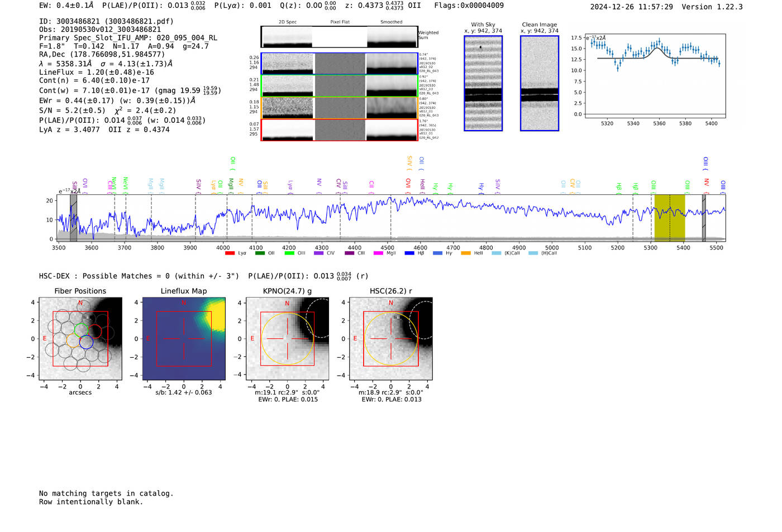Click the m:19.1 rc:2.9" caption under KPNO
Viewport: 782px width, 532px height.
point(288,392)
